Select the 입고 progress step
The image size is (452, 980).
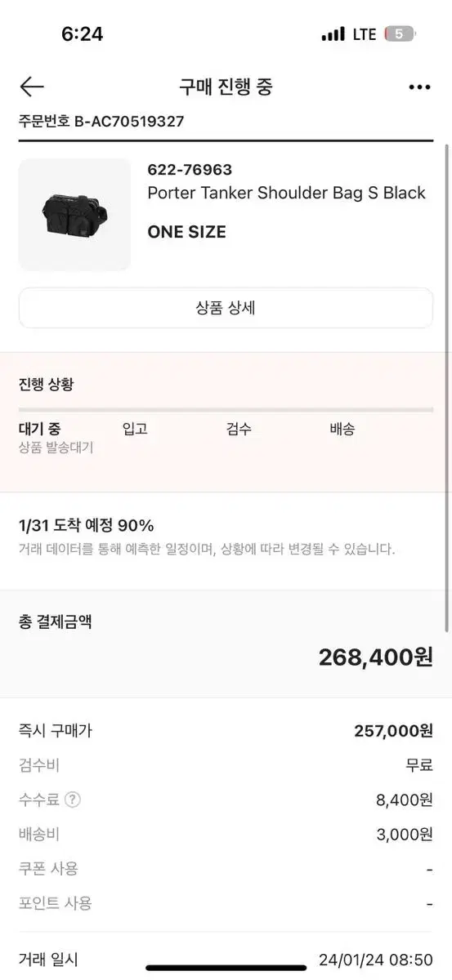click(x=135, y=429)
